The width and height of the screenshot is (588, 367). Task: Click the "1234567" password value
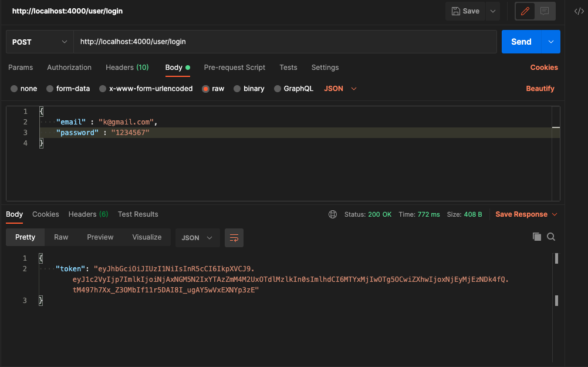(130, 133)
